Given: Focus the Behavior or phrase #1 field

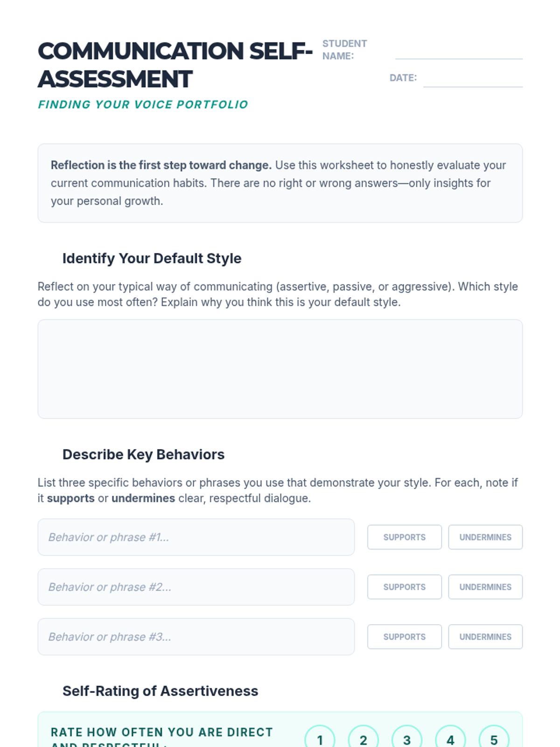Looking at the screenshot, I should 196,537.
